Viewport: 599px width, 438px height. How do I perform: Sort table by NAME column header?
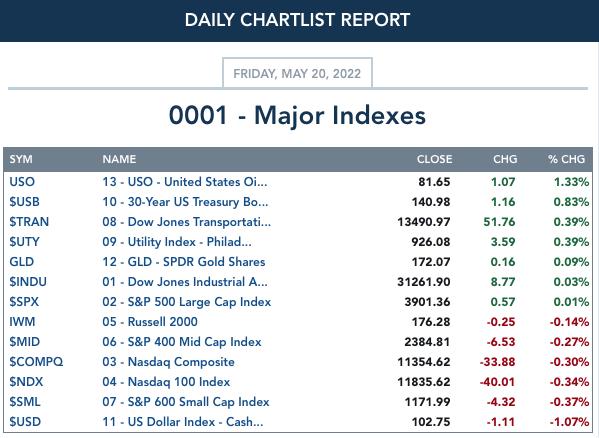(x=119, y=159)
